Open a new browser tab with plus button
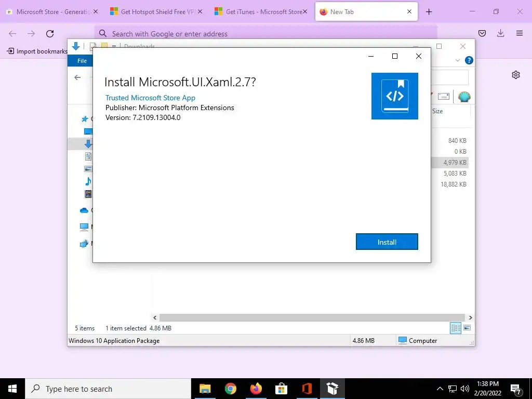 click(x=429, y=11)
